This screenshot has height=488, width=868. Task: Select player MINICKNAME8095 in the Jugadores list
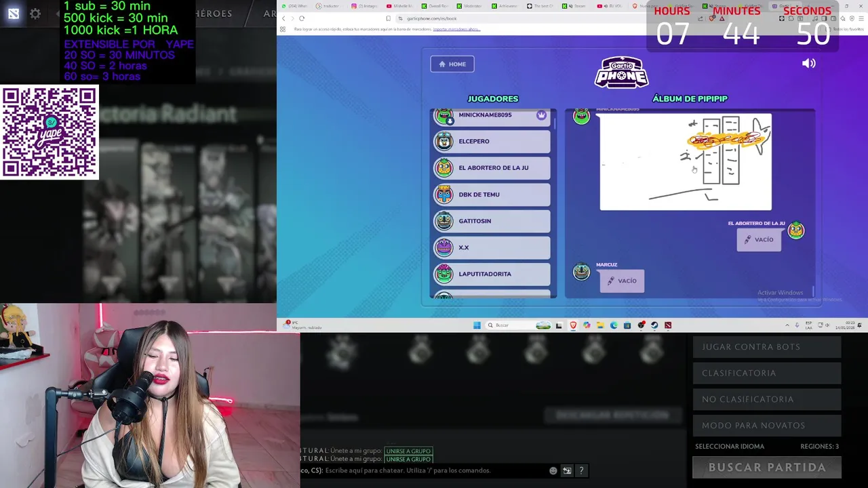[x=492, y=116]
